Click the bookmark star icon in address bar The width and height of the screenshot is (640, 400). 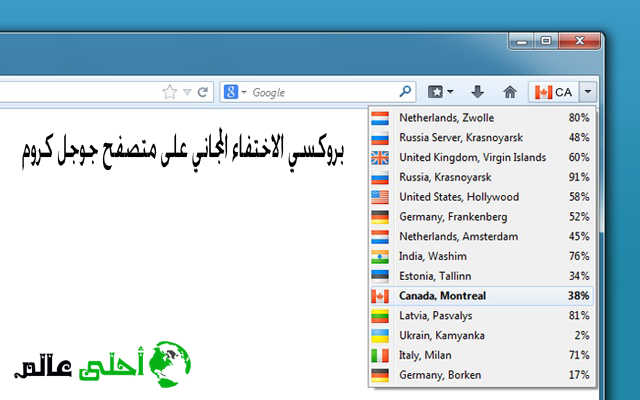pyautogui.click(x=169, y=92)
